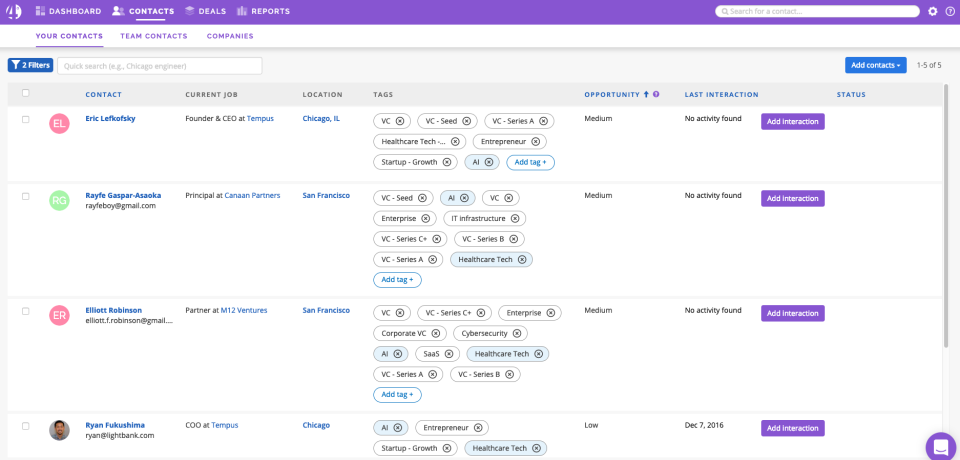Open the M12 Ventures company link

(244, 311)
